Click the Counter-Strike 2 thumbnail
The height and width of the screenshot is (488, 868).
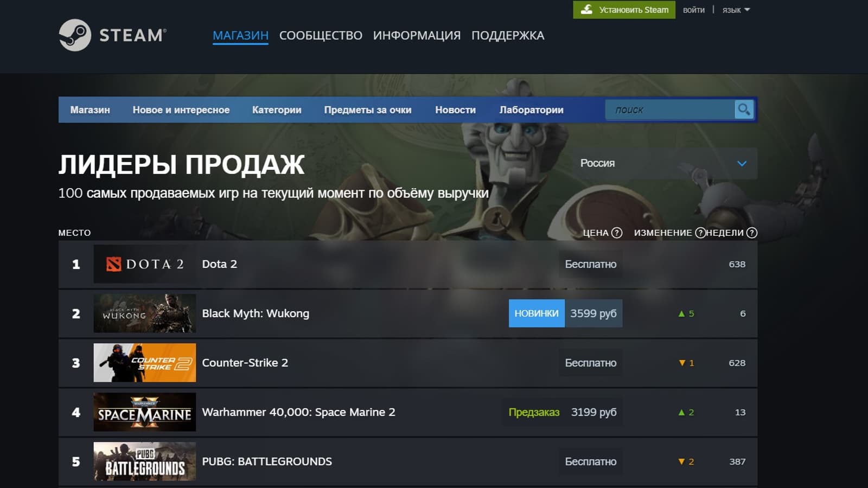click(144, 363)
